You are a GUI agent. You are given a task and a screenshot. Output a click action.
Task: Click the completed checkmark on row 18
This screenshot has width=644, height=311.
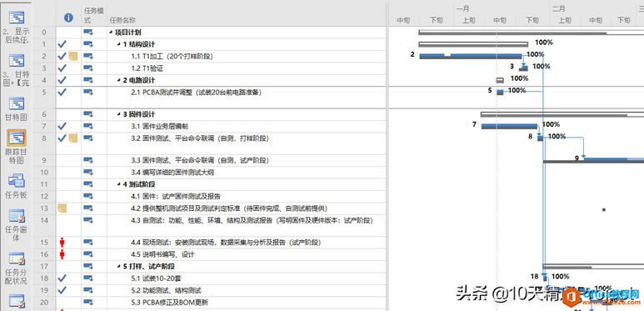[x=62, y=278]
